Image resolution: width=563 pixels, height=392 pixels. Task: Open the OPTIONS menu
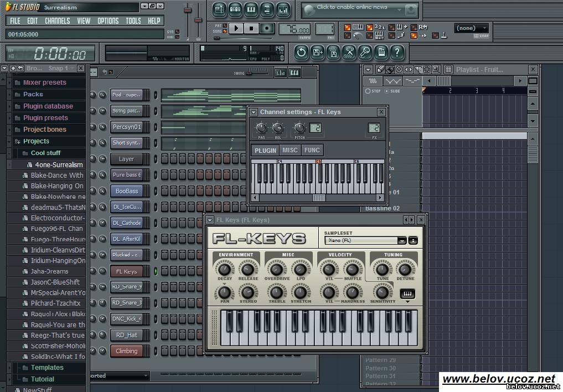point(108,21)
